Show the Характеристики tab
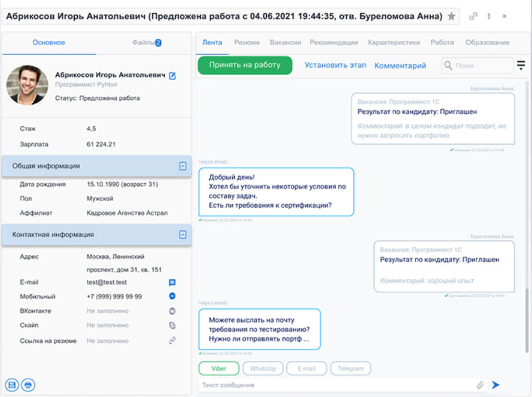 (x=394, y=42)
